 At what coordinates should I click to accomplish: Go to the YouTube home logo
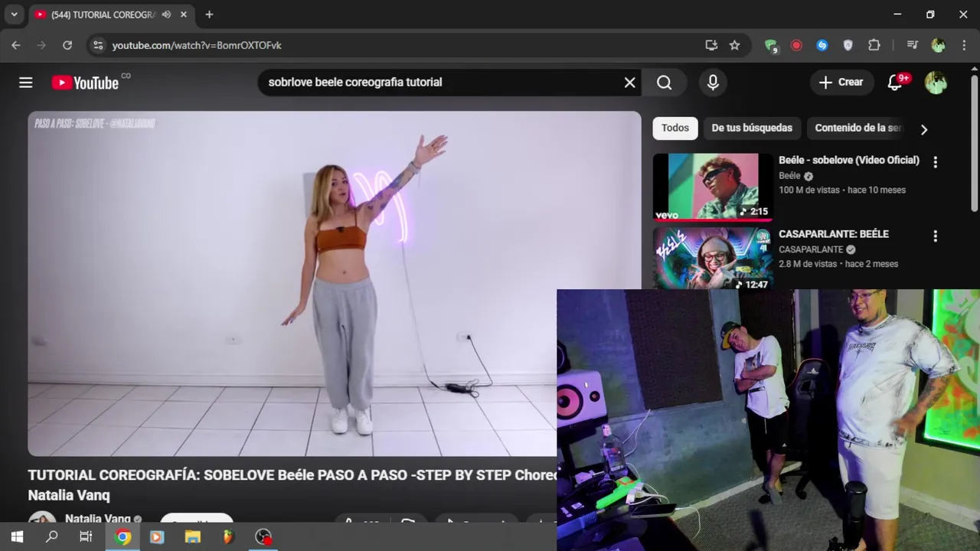coord(85,83)
